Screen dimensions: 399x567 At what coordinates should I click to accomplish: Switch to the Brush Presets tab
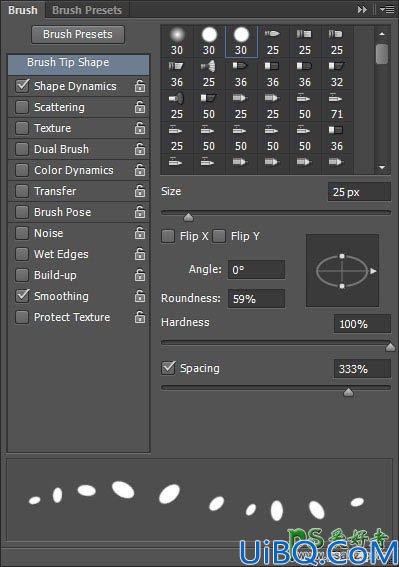[87, 10]
